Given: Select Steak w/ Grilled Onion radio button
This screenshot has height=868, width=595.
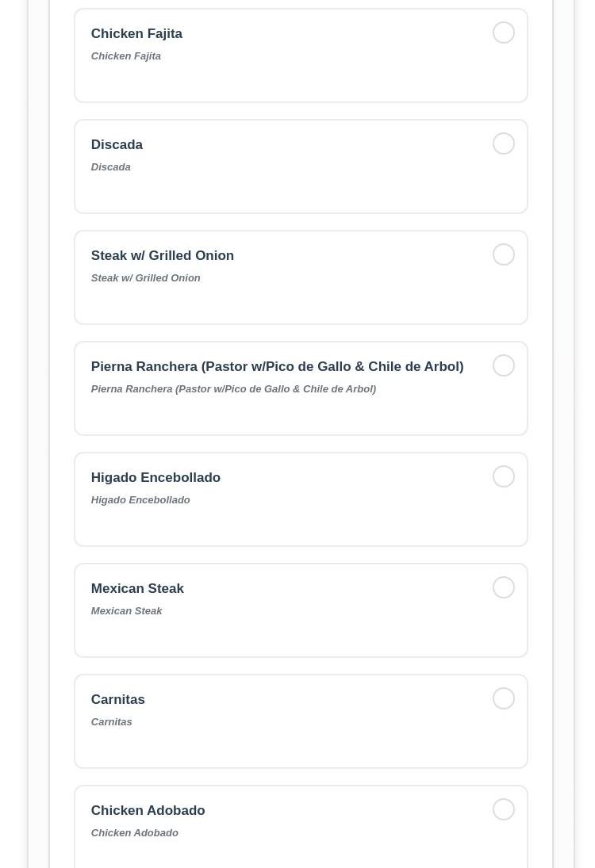Looking at the screenshot, I should tap(504, 254).
